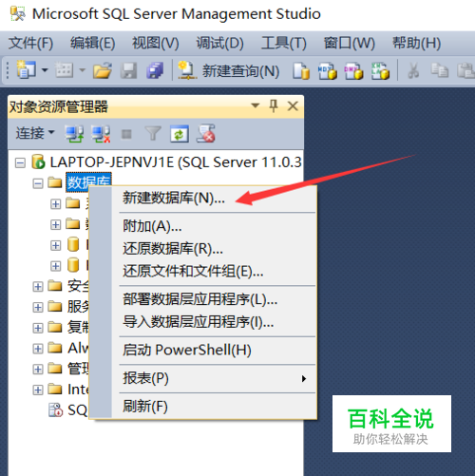Image resolution: width=475 pixels, height=476 pixels.
Task: Open the 编辑(E) menu
Action: [92, 43]
